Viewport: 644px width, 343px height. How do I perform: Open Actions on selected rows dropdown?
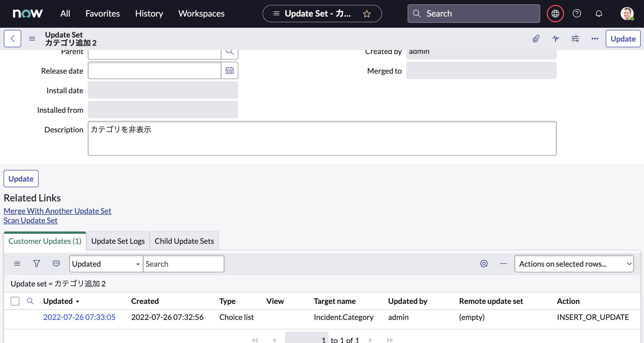574,264
